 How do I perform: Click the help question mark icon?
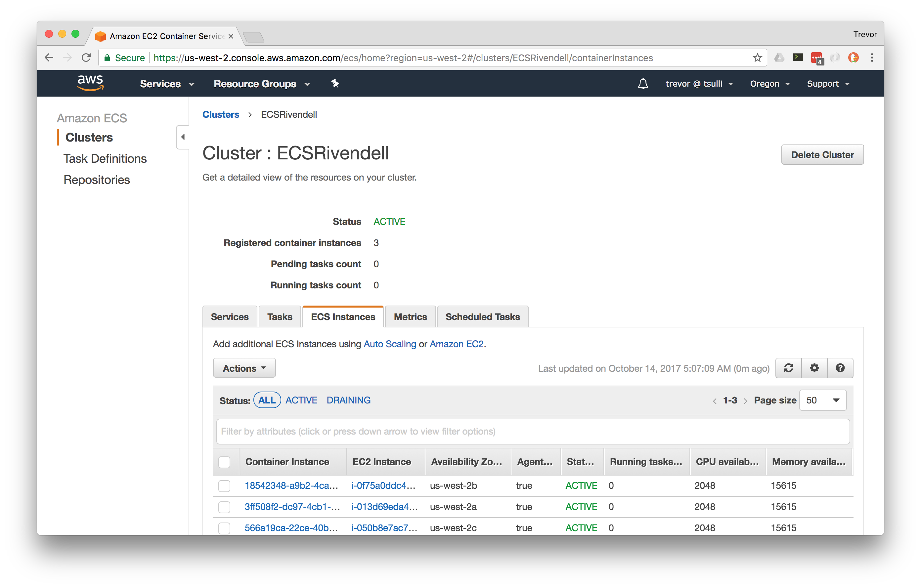tap(840, 368)
